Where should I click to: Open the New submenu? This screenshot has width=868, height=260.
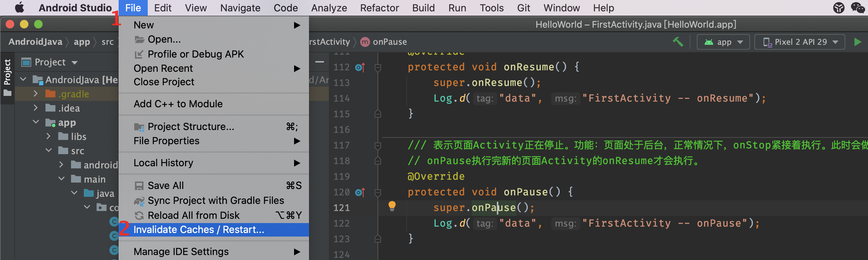coord(214,25)
